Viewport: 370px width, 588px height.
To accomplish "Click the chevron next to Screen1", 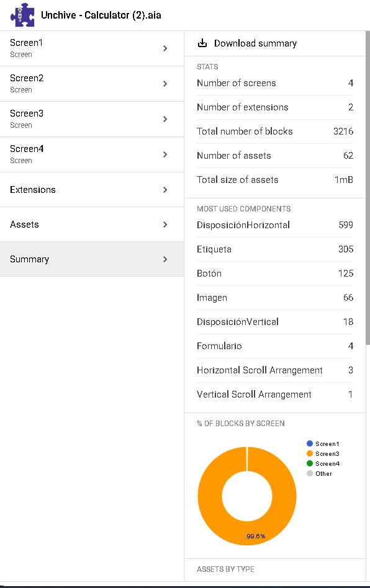I will 165,48.
